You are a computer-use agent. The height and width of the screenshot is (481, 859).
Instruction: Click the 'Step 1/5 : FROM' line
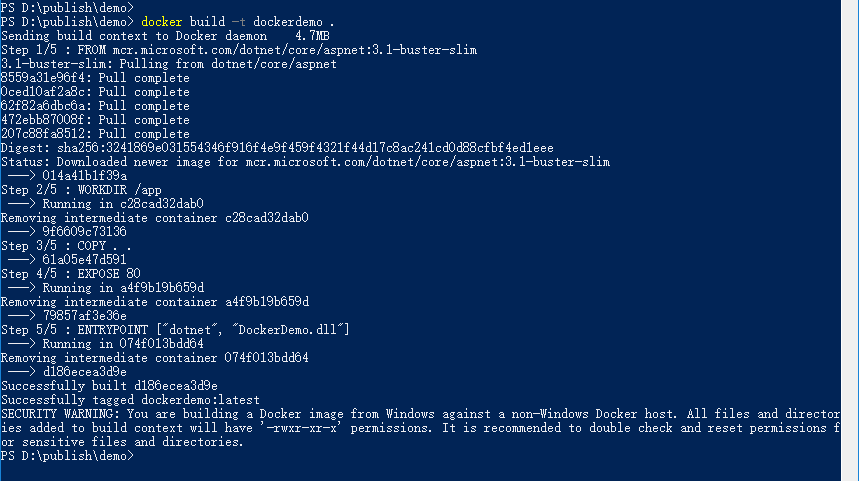pyautogui.click(x=239, y=50)
